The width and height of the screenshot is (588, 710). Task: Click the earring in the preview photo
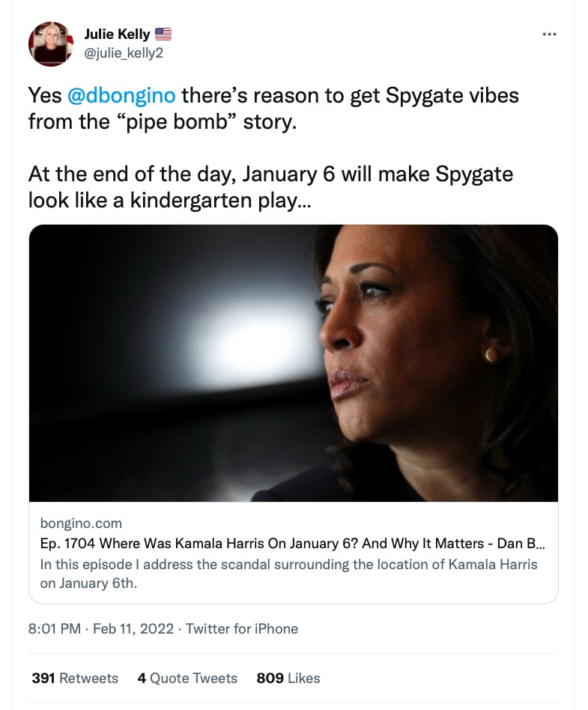point(492,354)
